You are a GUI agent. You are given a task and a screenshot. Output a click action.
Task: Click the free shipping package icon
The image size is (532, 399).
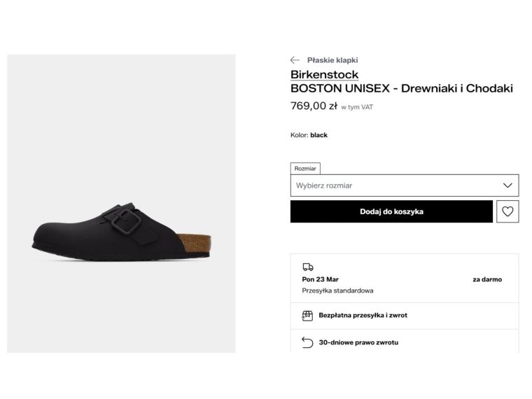(307, 316)
